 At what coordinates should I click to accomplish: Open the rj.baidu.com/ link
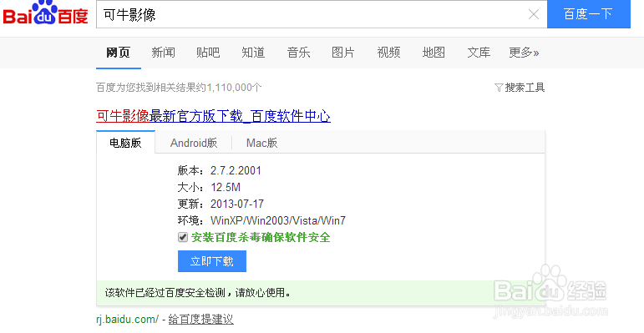tap(127, 319)
